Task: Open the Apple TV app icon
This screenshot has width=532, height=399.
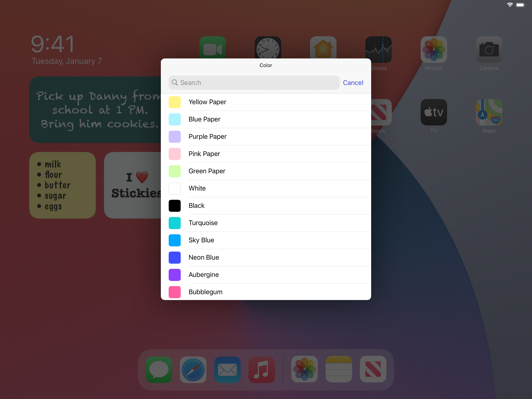Action: point(433,112)
